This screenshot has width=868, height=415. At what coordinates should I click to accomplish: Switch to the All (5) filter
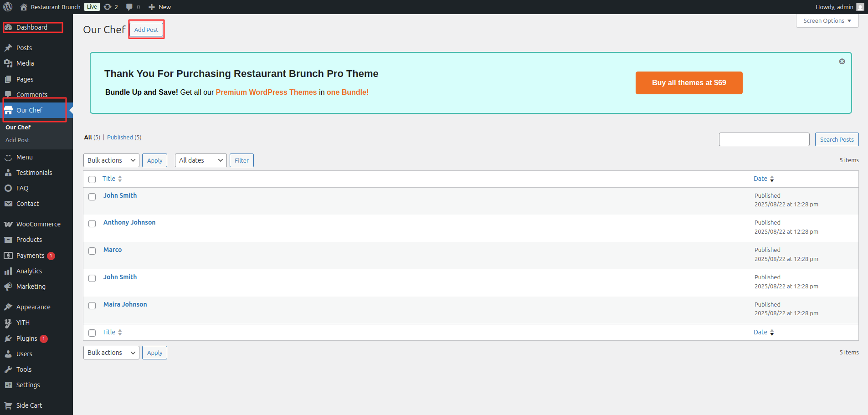click(x=92, y=137)
